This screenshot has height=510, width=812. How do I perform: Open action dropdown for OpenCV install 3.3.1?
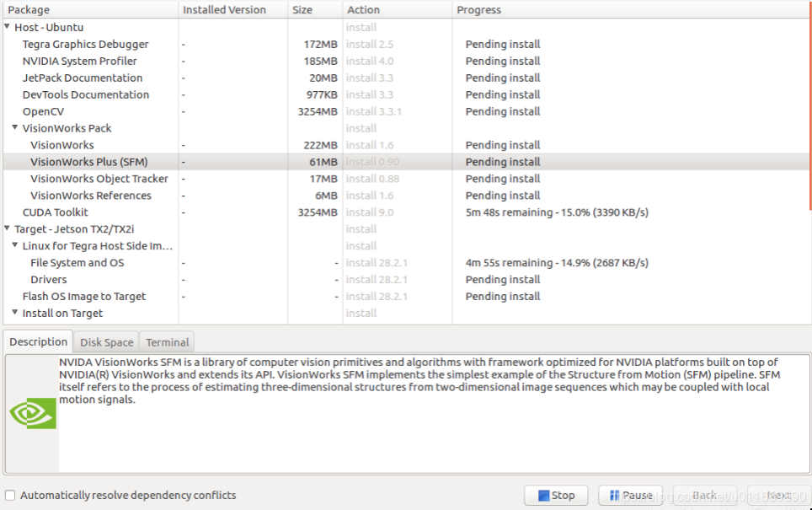click(x=374, y=112)
